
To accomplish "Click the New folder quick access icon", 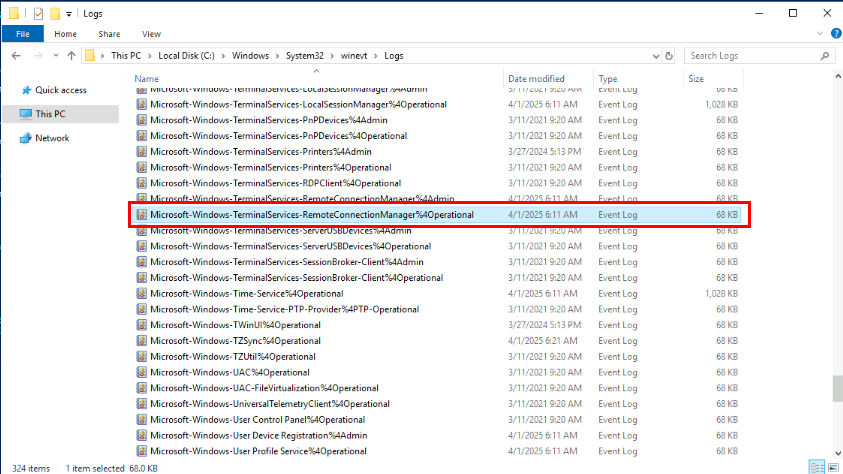I will click(55, 13).
